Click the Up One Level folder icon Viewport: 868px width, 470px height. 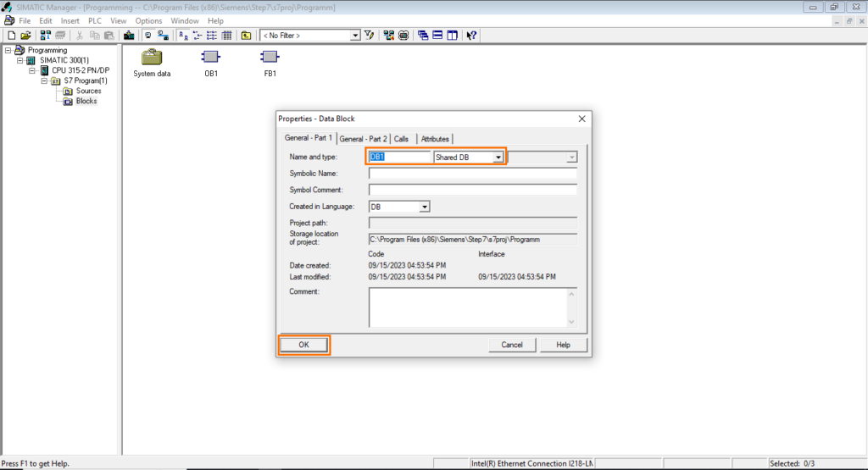tap(246, 36)
